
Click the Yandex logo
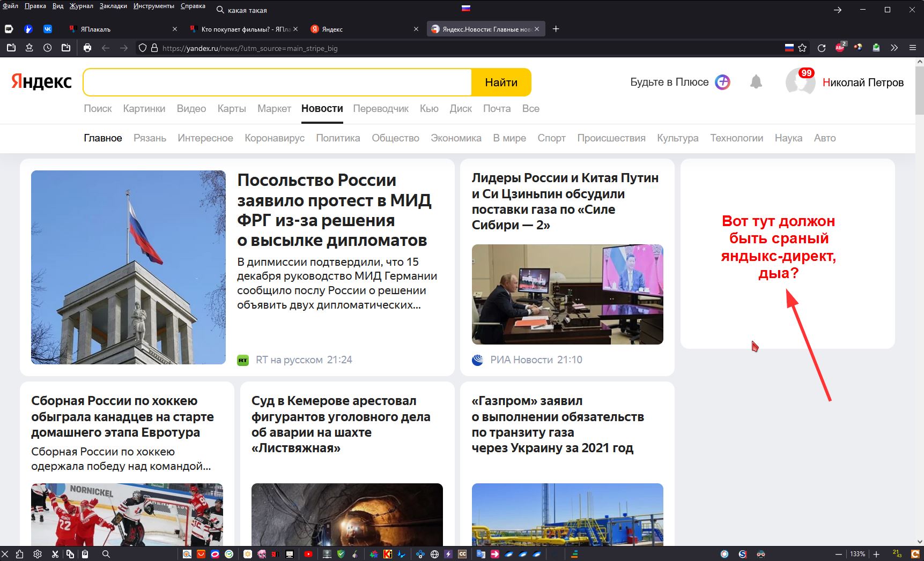pyautogui.click(x=41, y=81)
